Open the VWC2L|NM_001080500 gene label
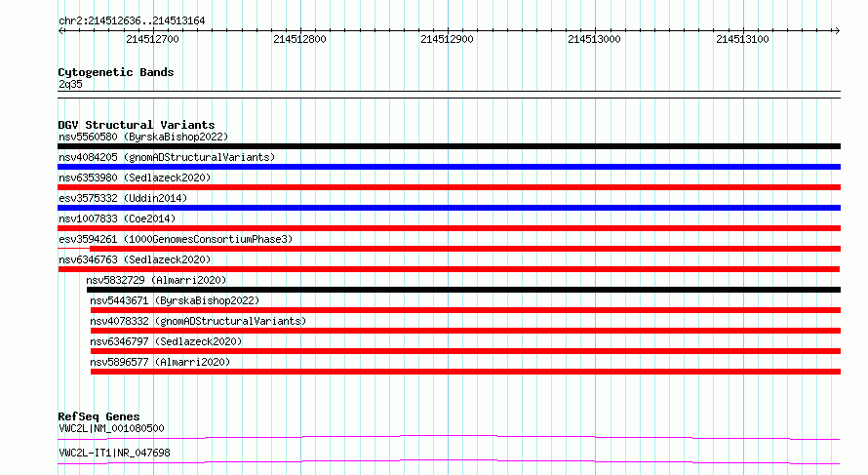 point(111,428)
